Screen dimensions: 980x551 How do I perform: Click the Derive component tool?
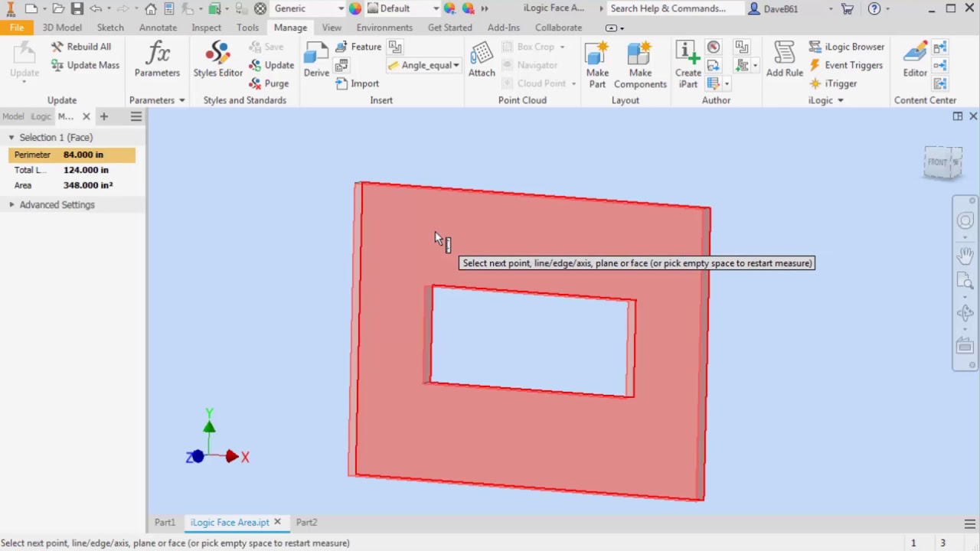[x=316, y=60]
